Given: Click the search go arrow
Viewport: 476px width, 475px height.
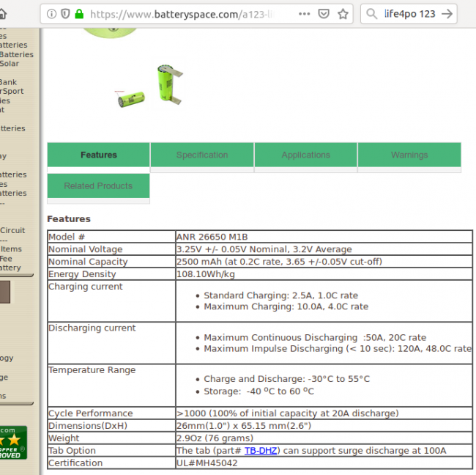Looking at the screenshot, I should [447, 14].
